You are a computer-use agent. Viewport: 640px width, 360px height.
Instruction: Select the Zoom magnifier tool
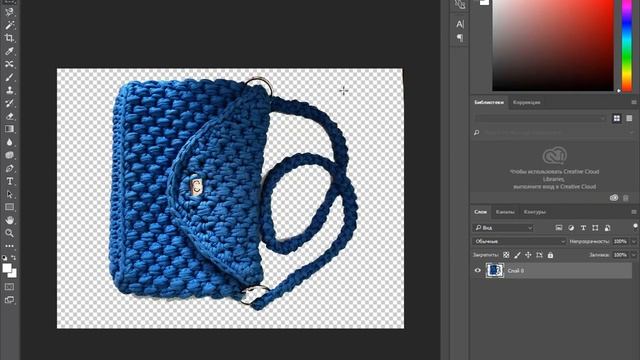(9, 233)
